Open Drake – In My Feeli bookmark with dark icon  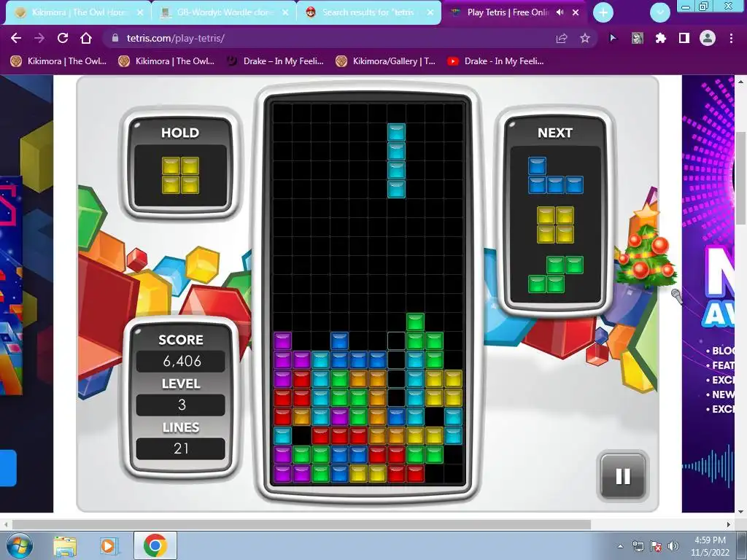click(275, 61)
